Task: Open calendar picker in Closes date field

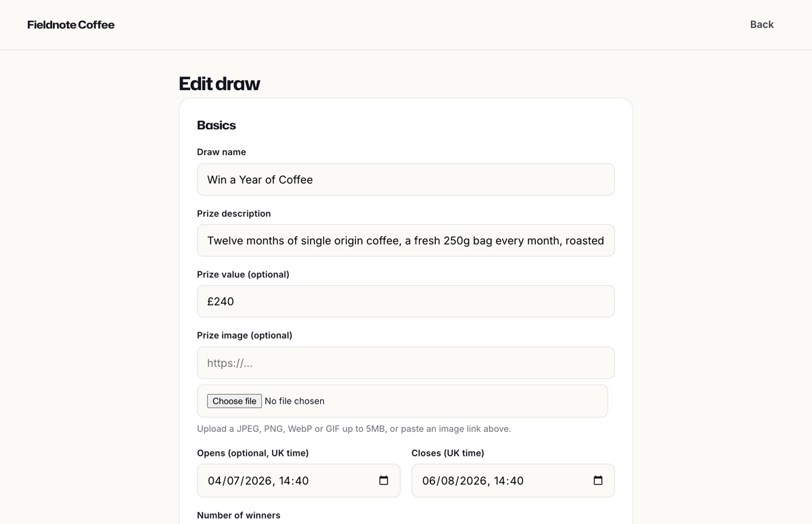Action: (598, 481)
